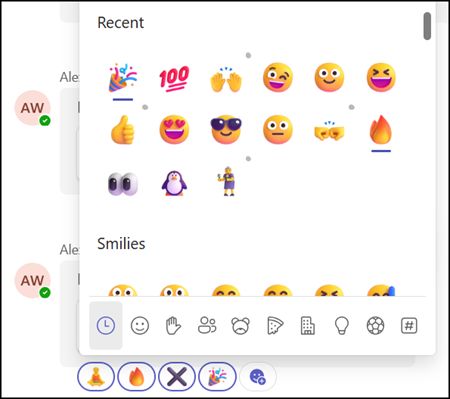Toggle the fire reaction pill under the message
The width and height of the screenshot is (450, 399).
[x=136, y=377]
